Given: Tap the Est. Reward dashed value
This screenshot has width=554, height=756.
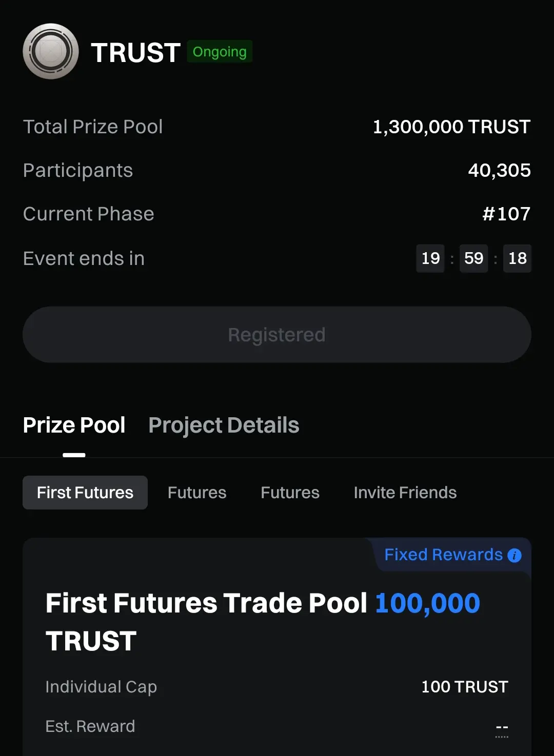Looking at the screenshot, I should [502, 727].
